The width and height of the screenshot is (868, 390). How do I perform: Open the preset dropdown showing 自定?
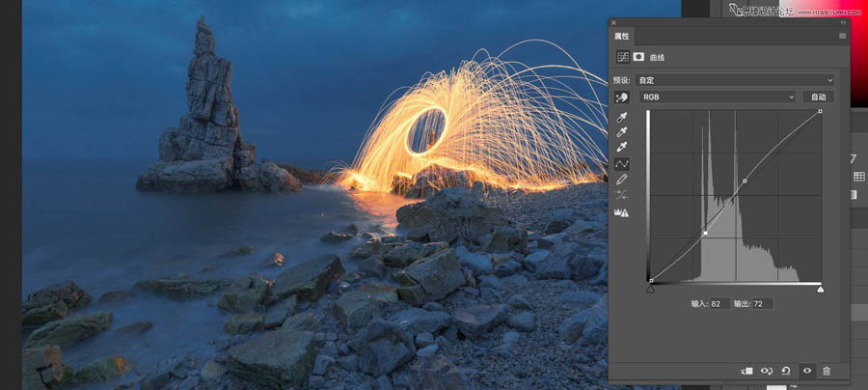pos(735,80)
